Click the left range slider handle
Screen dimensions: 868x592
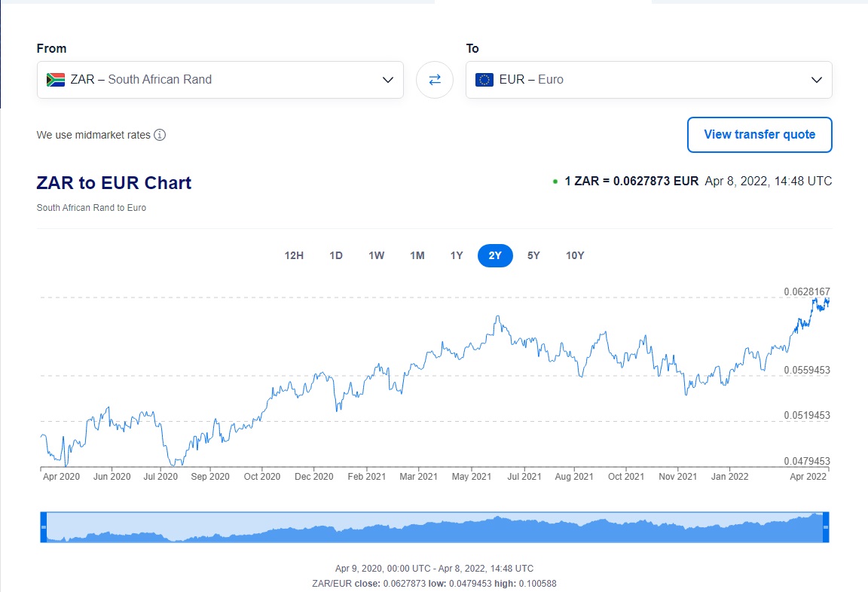(43, 527)
